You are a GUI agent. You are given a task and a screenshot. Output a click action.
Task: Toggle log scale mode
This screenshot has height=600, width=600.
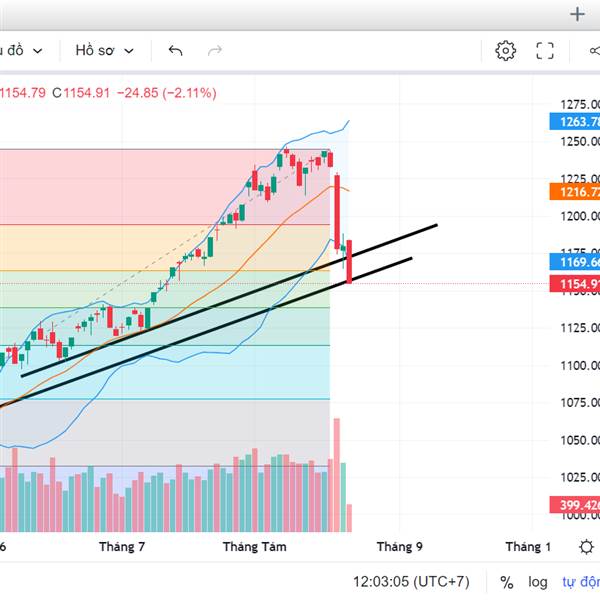538,581
